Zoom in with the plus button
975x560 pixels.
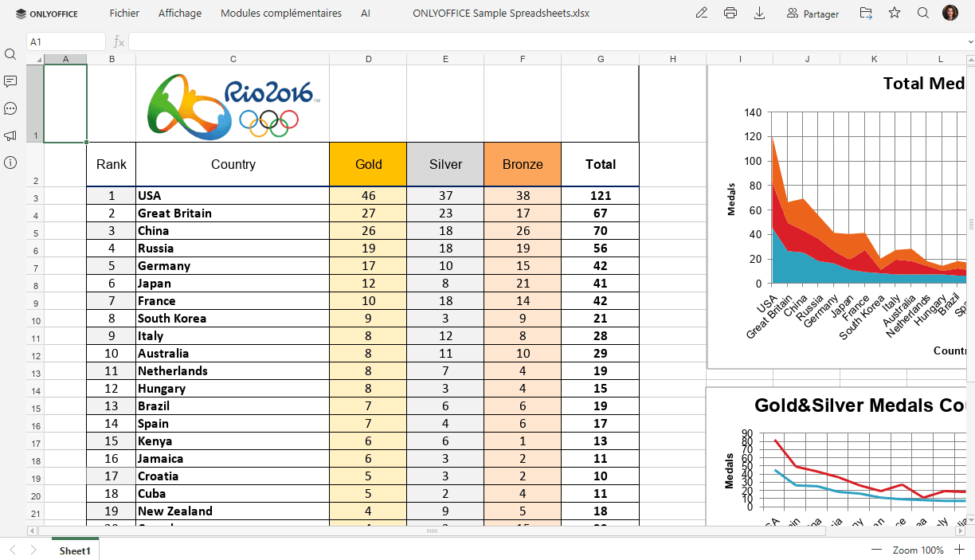(960, 550)
